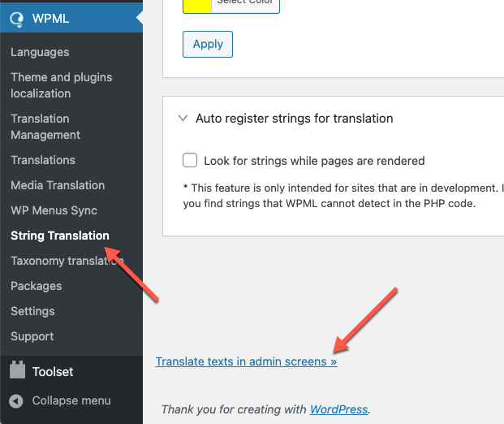
Task: Open Media Translation page
Action: [58, 185]
